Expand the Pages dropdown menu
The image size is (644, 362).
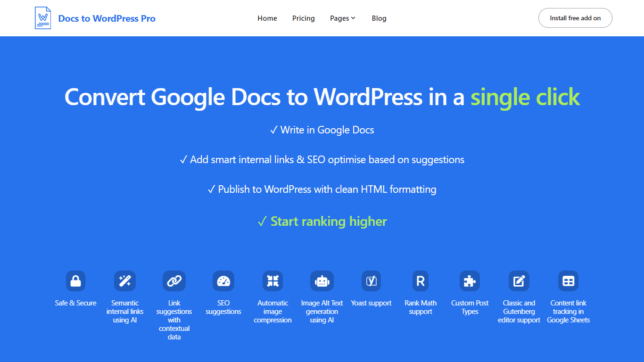[343, 18]
